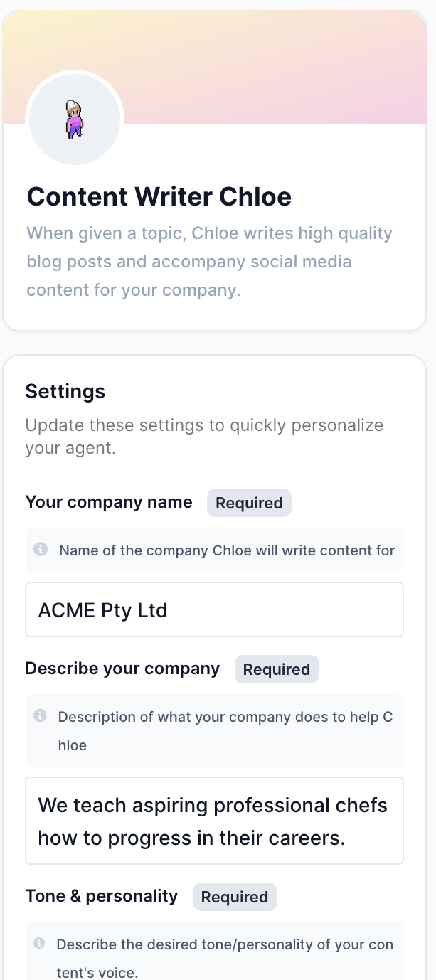Select the circular profile picture area

(x=75, y=119)
